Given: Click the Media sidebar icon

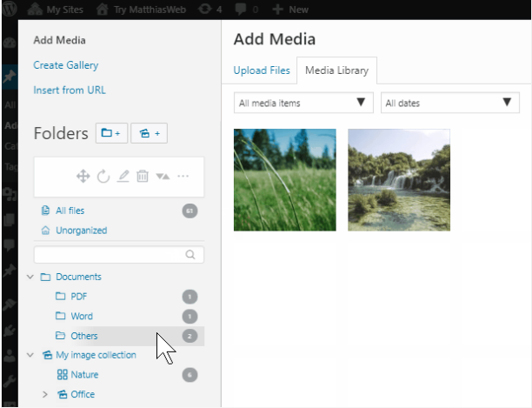Looking at the screenshot, I should click(x=10, y=194).
